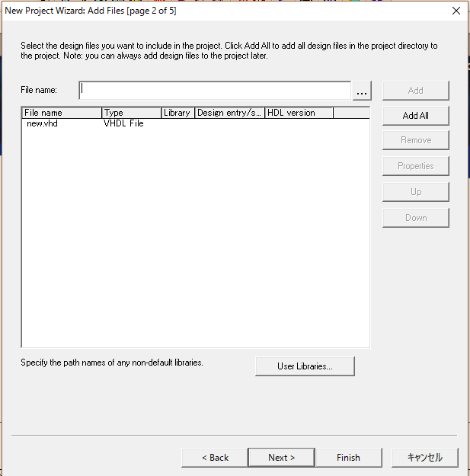470x476 pixels.
Task: Click the Add All button
Action: pos(416,115)
